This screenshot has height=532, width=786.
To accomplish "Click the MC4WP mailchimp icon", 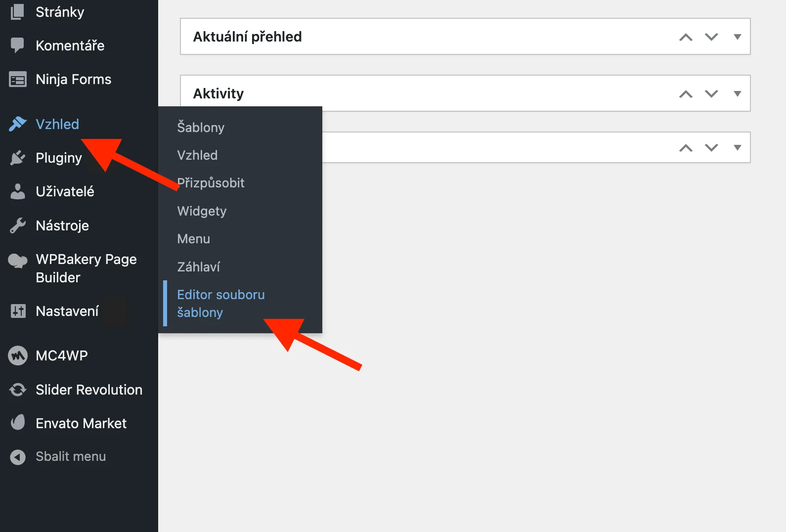I will (x=18, y=355).
